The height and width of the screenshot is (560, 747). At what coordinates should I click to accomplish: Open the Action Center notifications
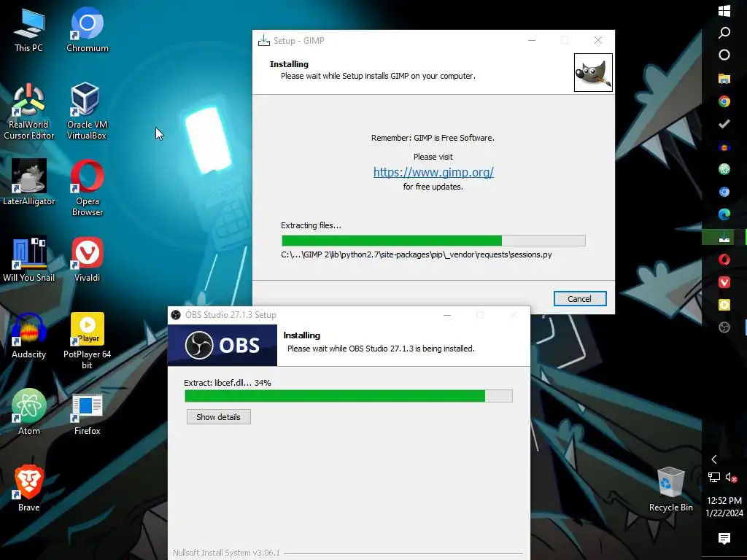(724, 539)
